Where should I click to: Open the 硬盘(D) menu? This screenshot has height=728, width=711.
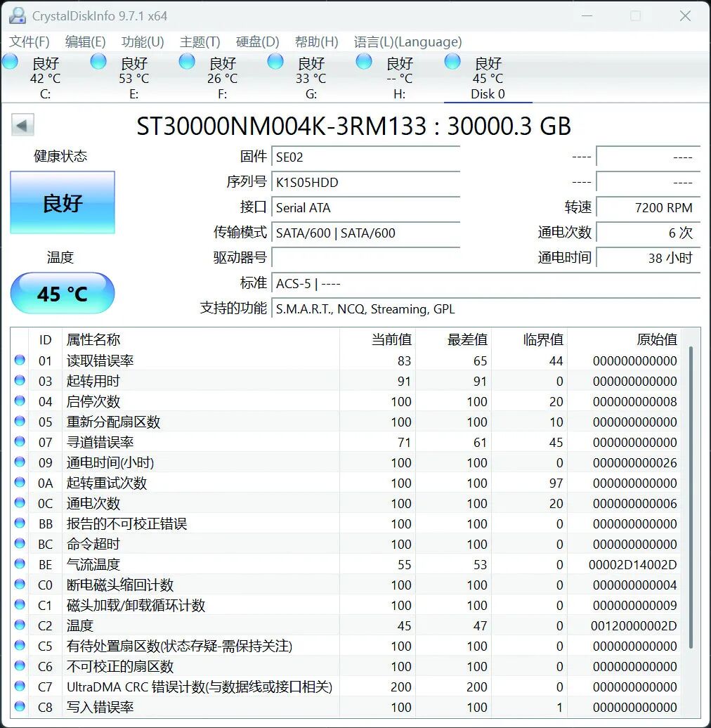coord(257,42)
